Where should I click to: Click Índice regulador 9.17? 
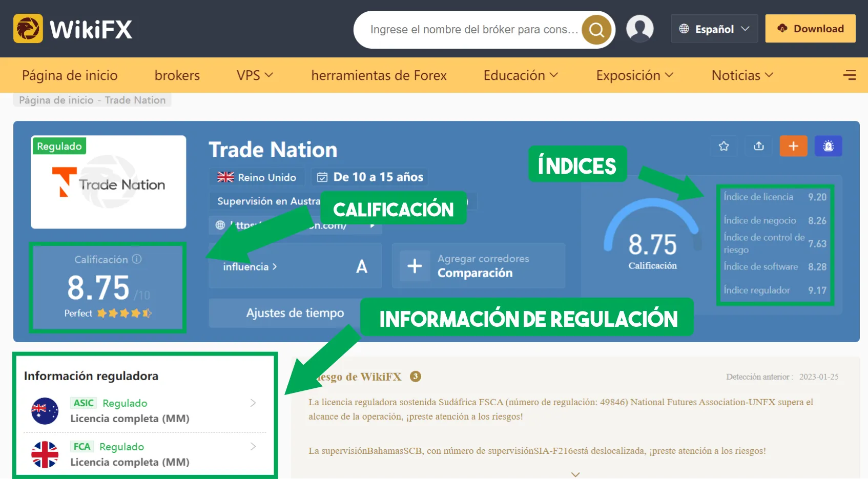click(x=775, y=290)
